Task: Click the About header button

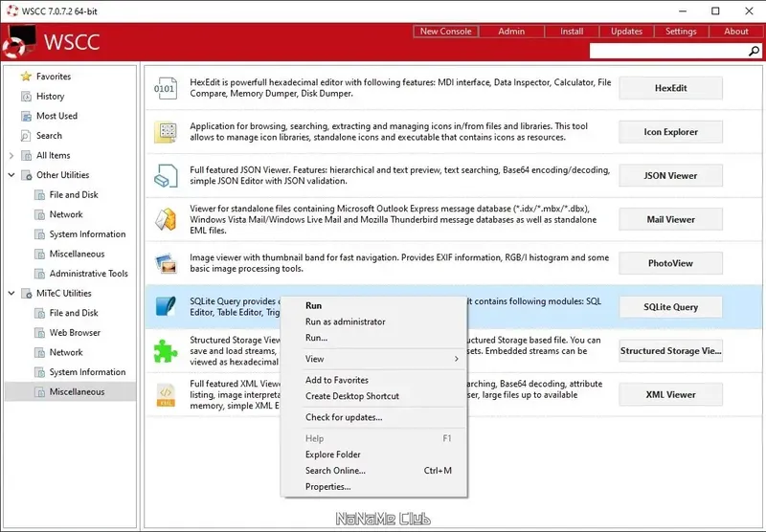Action: [736, 32]
